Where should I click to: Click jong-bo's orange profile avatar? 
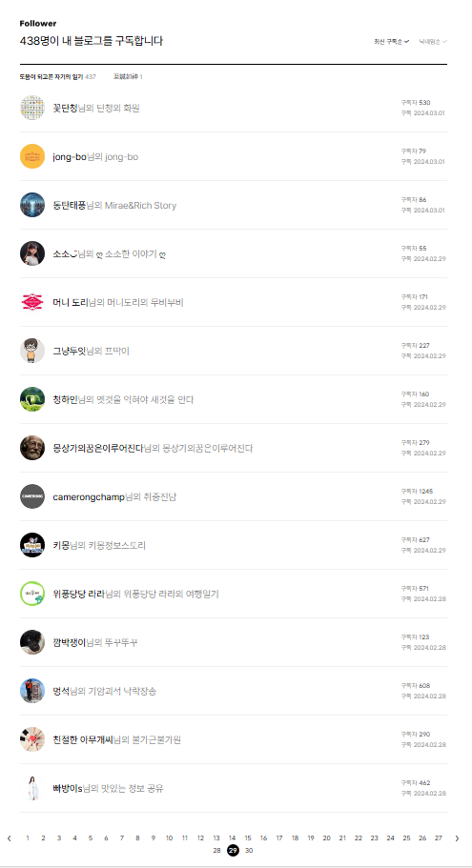[x=32, y=156]
